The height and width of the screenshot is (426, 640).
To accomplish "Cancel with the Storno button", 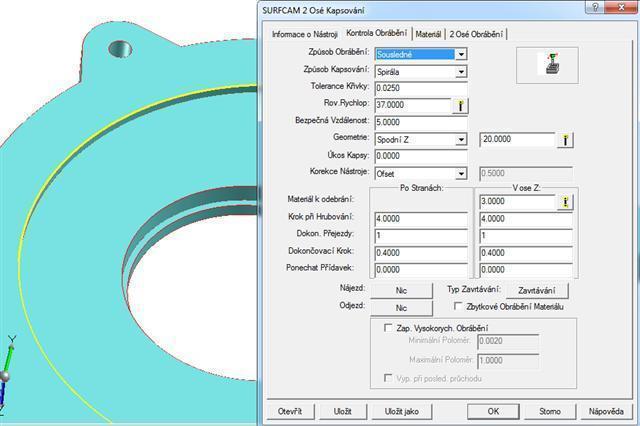I will 550,411.
